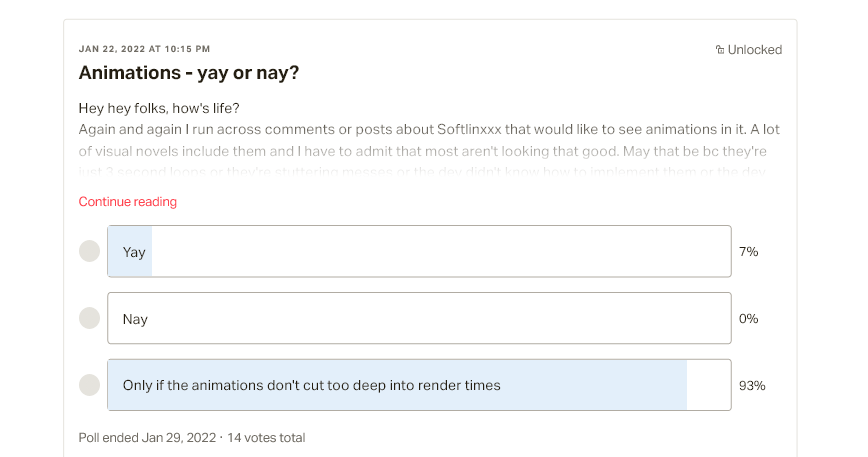This screenshot has height=457, width=868.
Task: Click the Continue reading link
Action: point(128,201)
